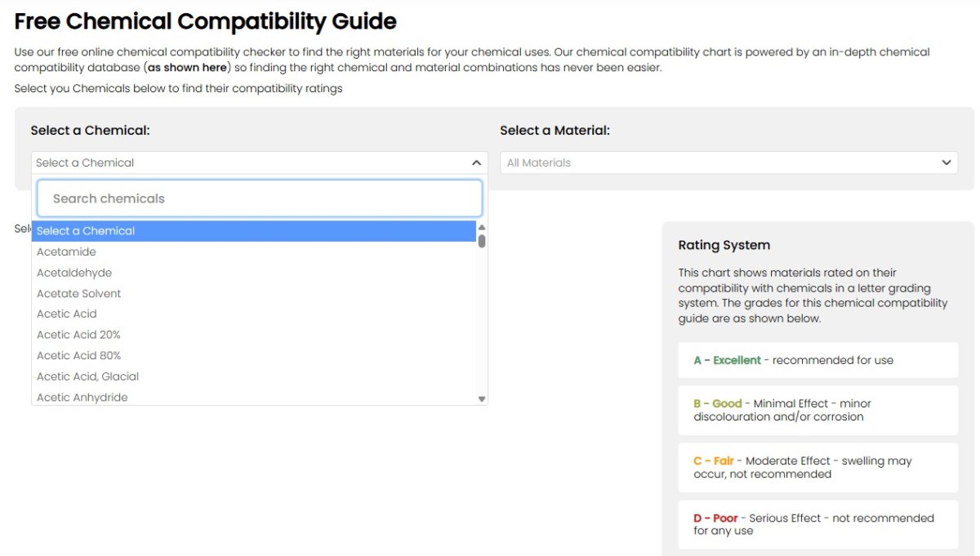
Task: Select the Acetic Acid 80% entry
Action: (x=78, y=355)
